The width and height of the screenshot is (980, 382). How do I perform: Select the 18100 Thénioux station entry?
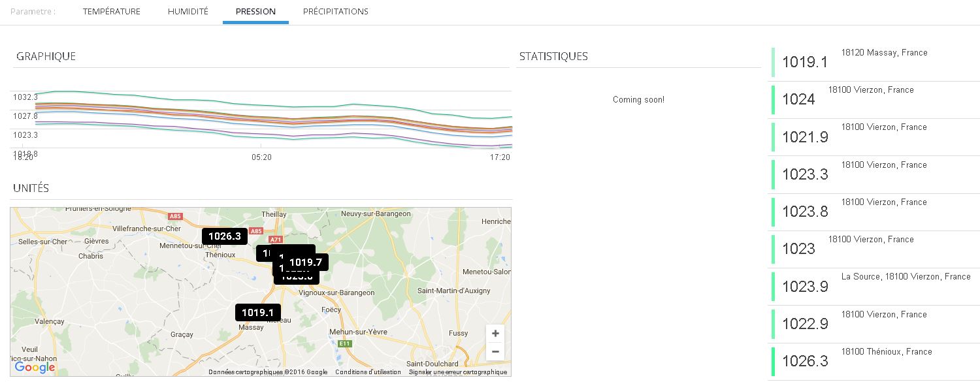coord(874,361)
